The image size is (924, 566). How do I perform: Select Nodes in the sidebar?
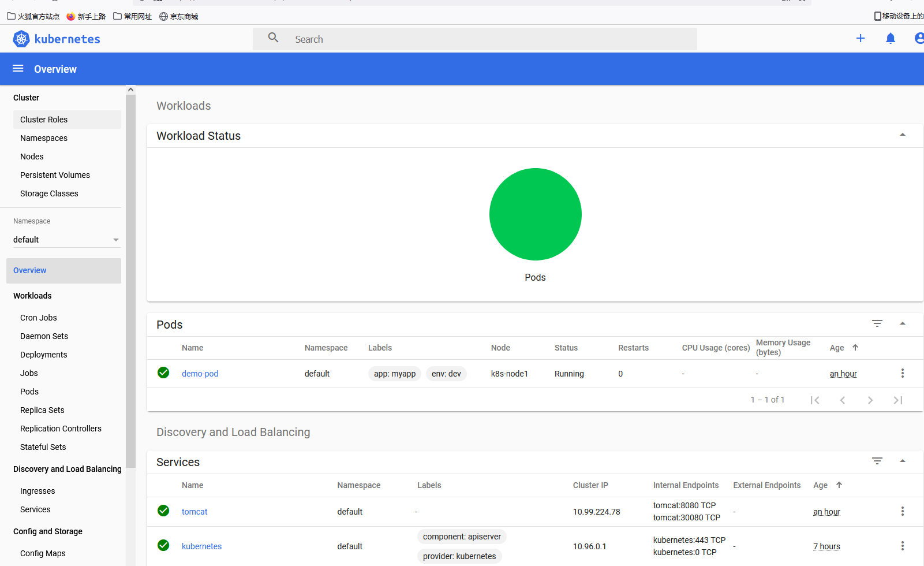coord(32,157)
